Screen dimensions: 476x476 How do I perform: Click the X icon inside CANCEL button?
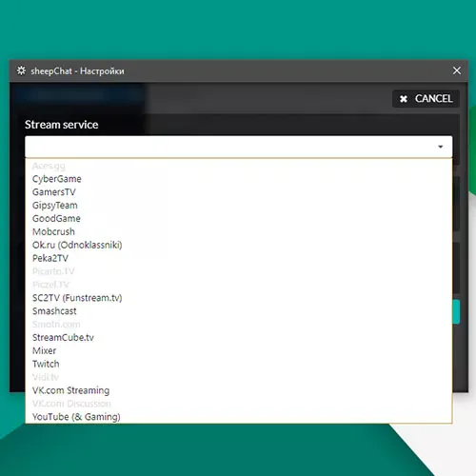click(404, 99)
